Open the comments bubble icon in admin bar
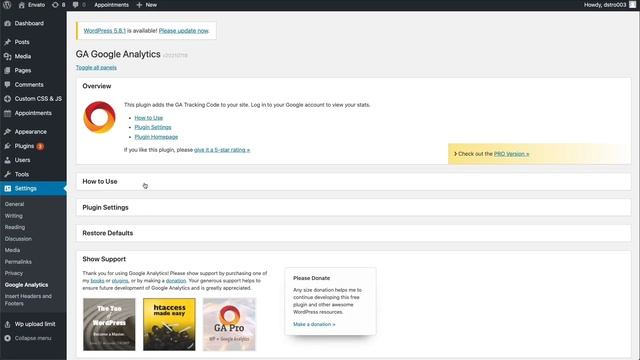The width and height of the screenshot is (640, 360). (76, 5)
